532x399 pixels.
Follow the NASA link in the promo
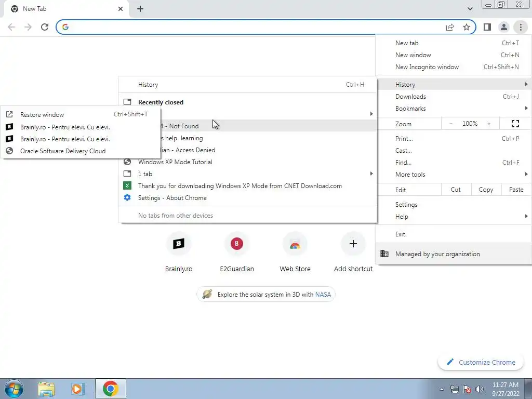point(323,294)
